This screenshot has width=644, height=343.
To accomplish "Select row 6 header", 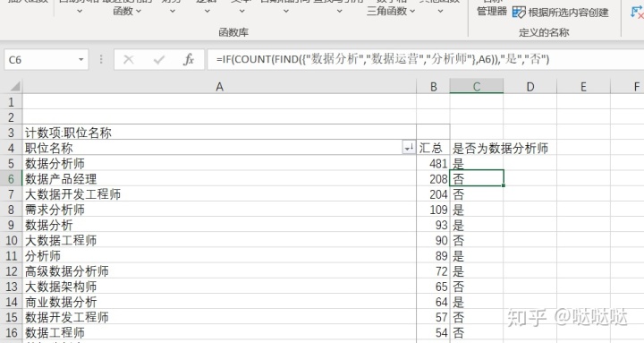I will point(11,179).
